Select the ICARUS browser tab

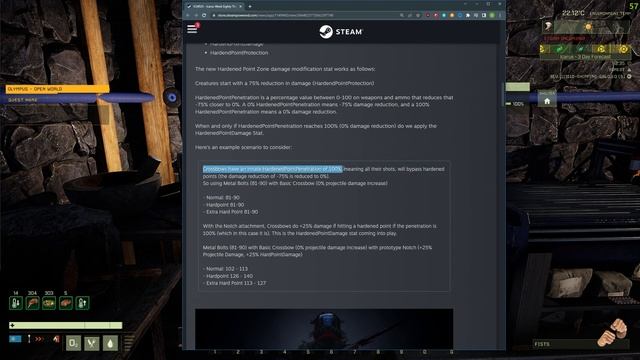[x=214, y=6]
